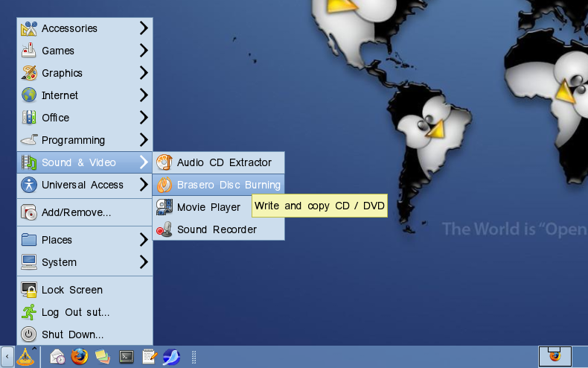Expand the Universal Access submenu arrow
Viewport: 588px width, 368px height.
click(144, 185)
